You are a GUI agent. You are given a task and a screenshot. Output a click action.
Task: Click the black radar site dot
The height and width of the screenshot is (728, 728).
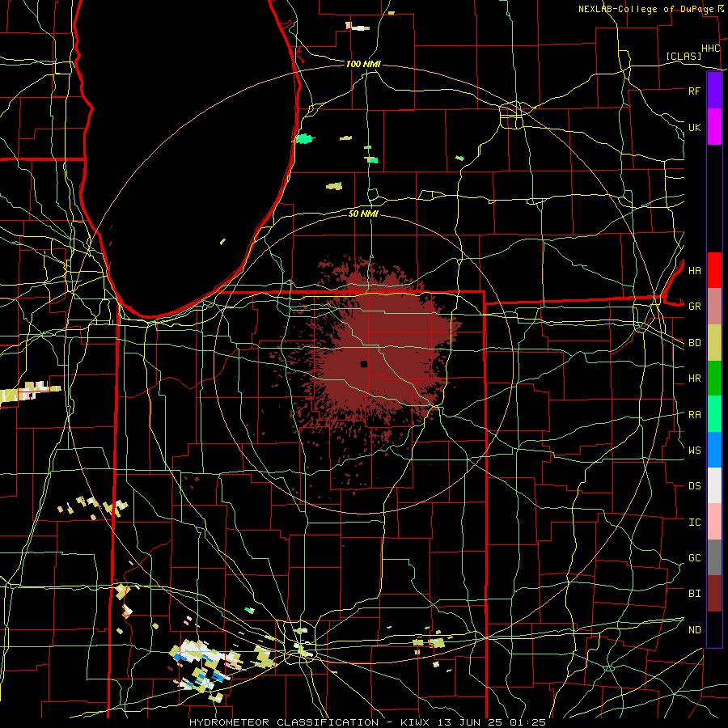364,364
